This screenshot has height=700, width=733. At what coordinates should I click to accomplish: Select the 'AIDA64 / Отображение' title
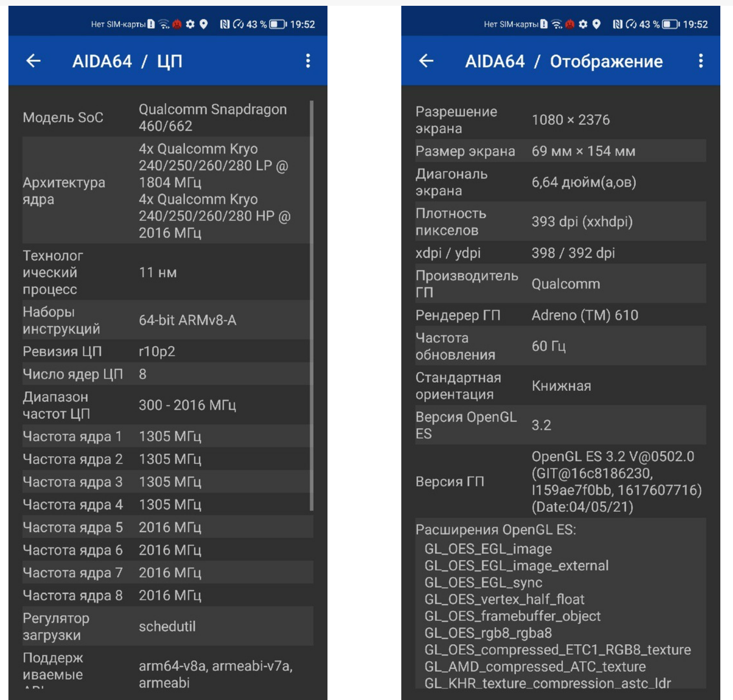click(x=564, y=61)
